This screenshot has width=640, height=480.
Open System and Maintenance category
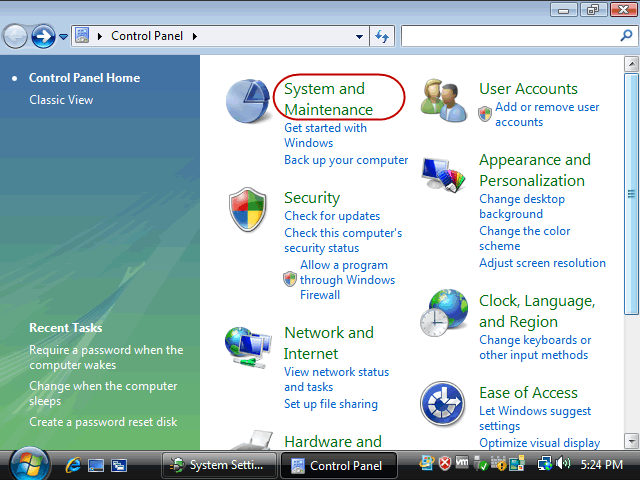[328, 99]
